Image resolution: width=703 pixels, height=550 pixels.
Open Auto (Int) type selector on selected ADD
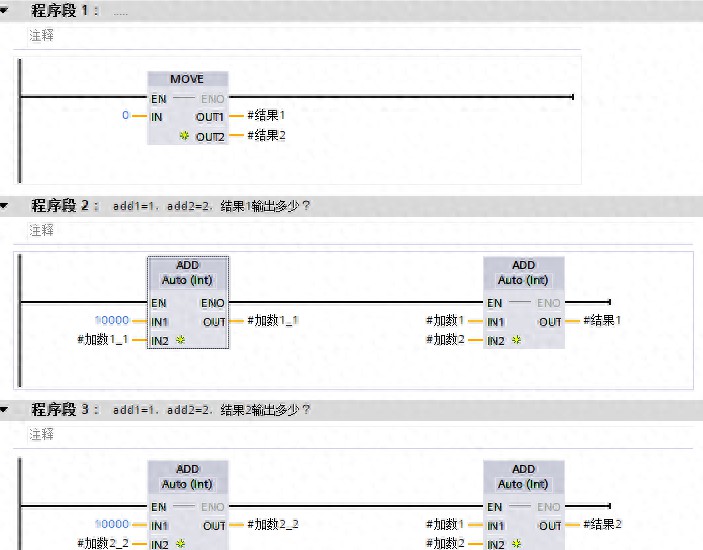(188, 280)
